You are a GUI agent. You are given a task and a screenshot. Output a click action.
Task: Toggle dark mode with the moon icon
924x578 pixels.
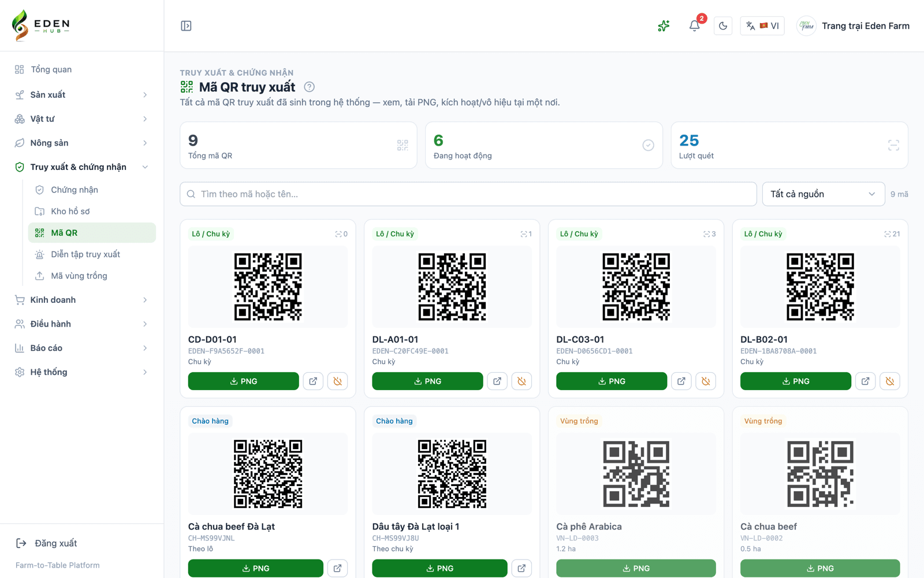coord(723,26)
